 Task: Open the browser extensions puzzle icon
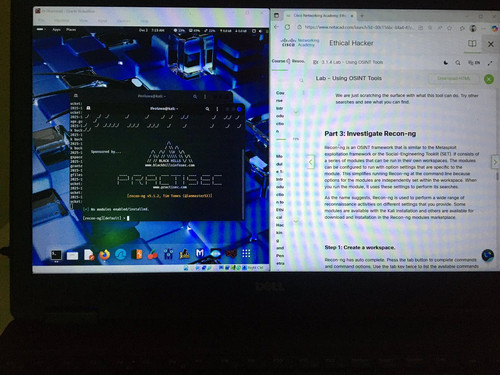click(x=462, y=28)
